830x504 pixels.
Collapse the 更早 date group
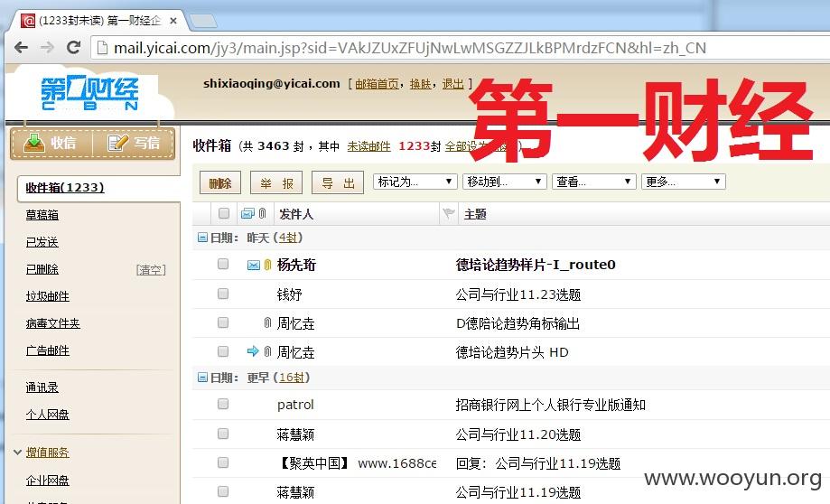tap(202, 378)
